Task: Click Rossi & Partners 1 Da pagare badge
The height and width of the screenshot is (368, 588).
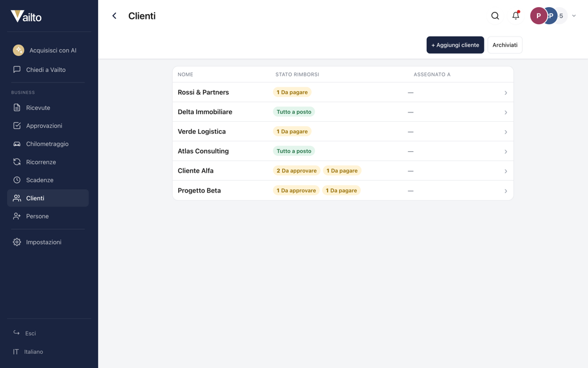Action: click(292, 92)
